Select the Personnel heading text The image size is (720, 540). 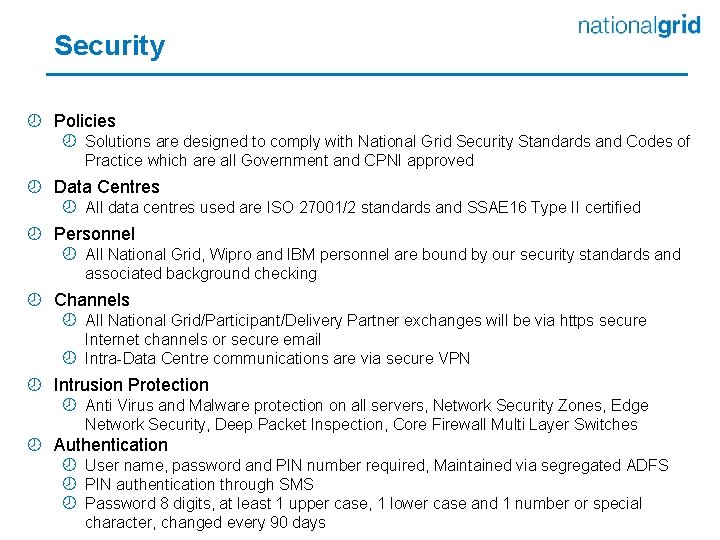point(94,234)
